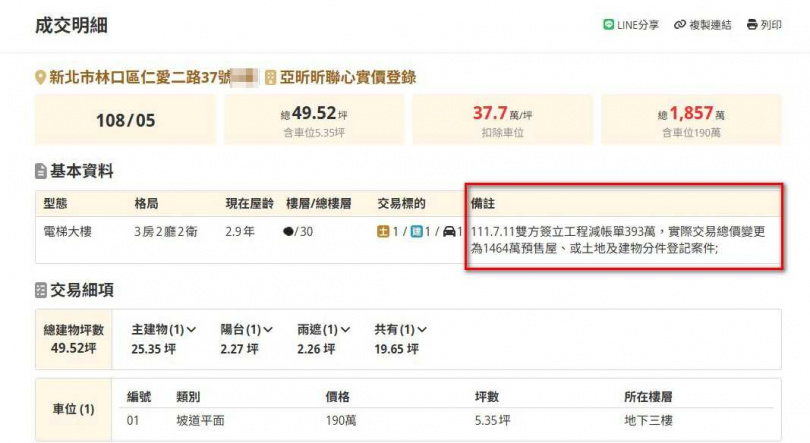Click the LINE share icon
This screenshot has width=810, height=443.
608,24
